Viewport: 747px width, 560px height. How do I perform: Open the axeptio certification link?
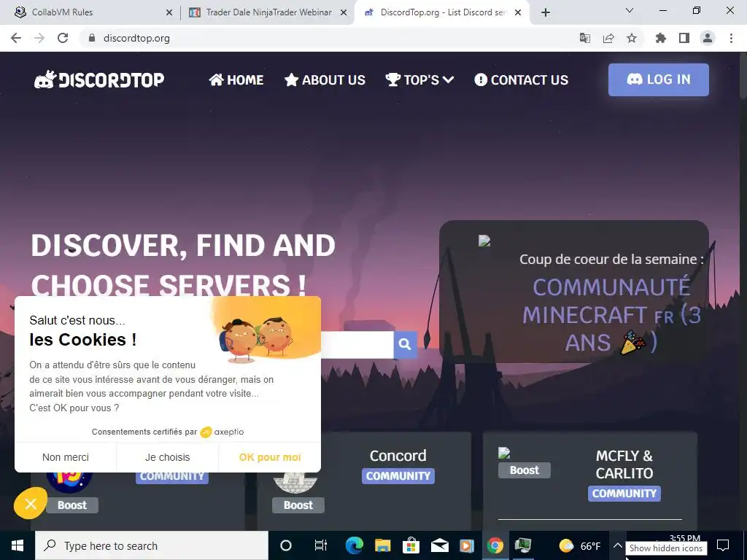[x=222, y=432]
